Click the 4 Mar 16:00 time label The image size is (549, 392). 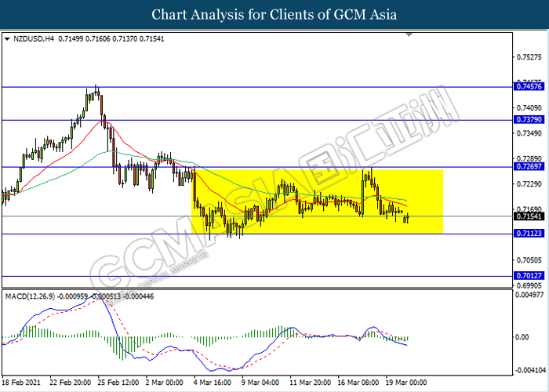[x=212, y=383]
